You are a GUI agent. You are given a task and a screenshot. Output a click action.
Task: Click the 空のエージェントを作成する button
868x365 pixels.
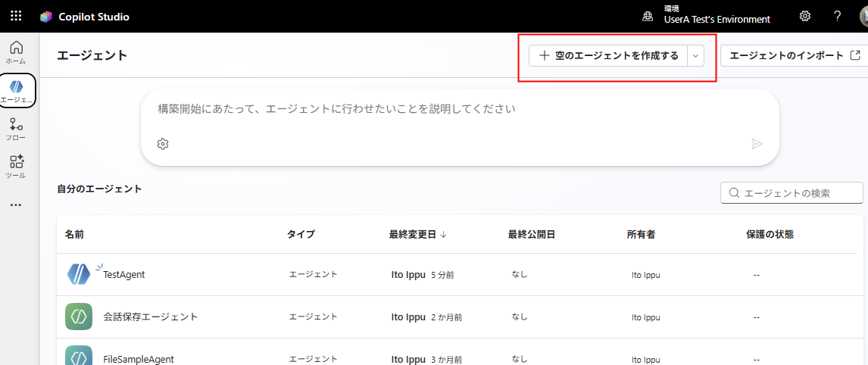[608, 55]
